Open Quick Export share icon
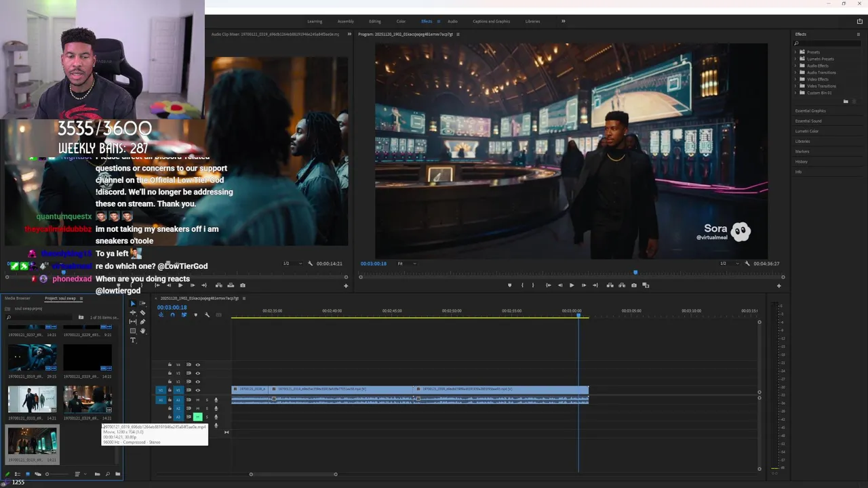 (x=860, y=21)
